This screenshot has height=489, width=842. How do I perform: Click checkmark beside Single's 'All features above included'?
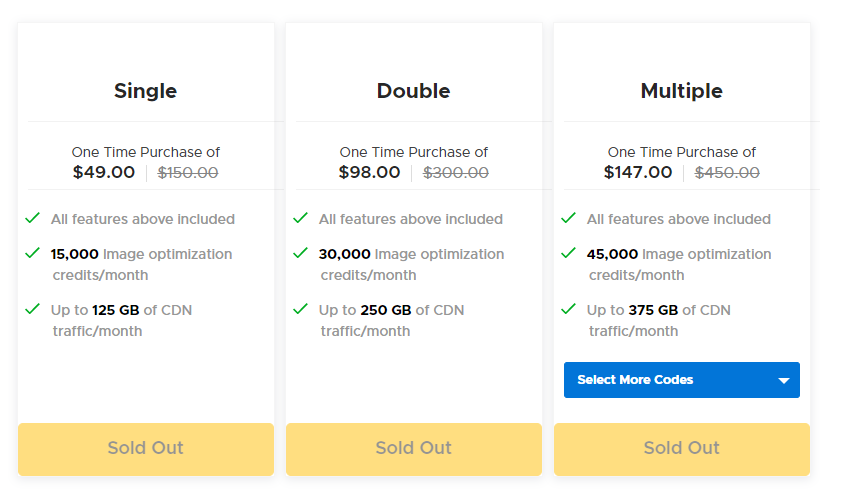(x=33, y=218)
